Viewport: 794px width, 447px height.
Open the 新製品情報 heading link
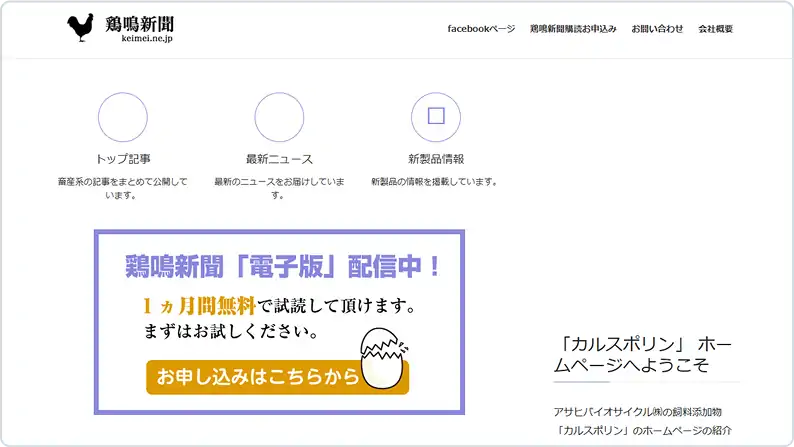[436, 159]
